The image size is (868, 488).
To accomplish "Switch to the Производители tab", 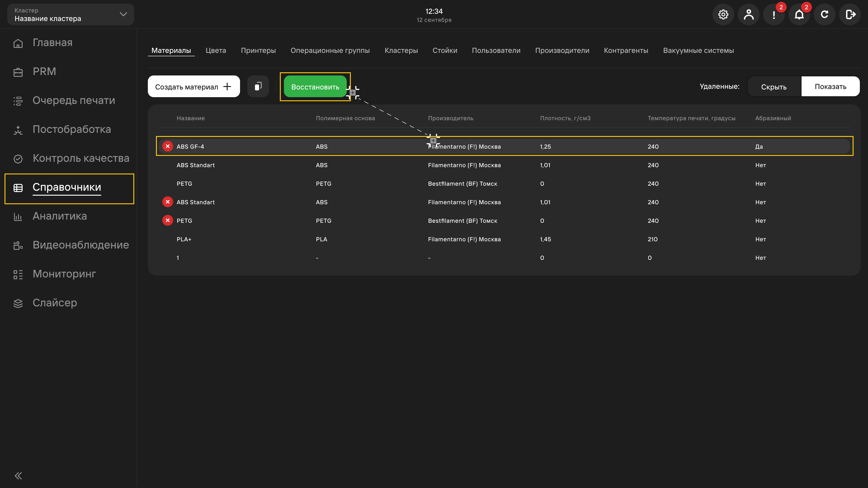I will pos(562,51).
